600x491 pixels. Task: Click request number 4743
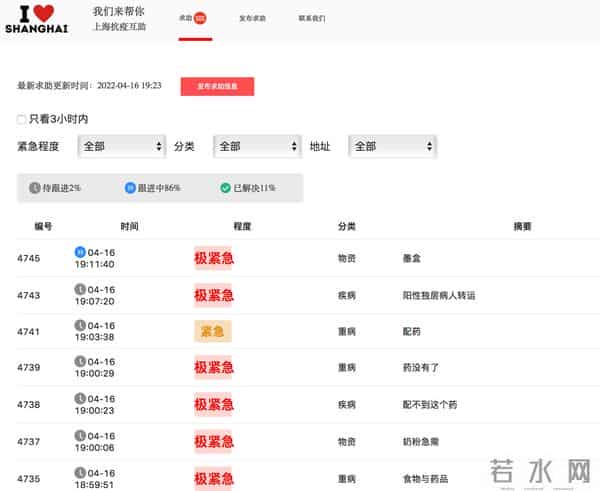(29, 295)
